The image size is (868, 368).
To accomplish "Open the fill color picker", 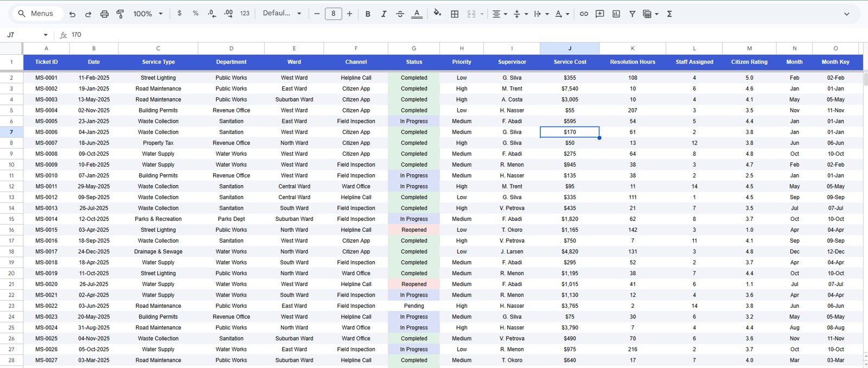I will (437, 14).
